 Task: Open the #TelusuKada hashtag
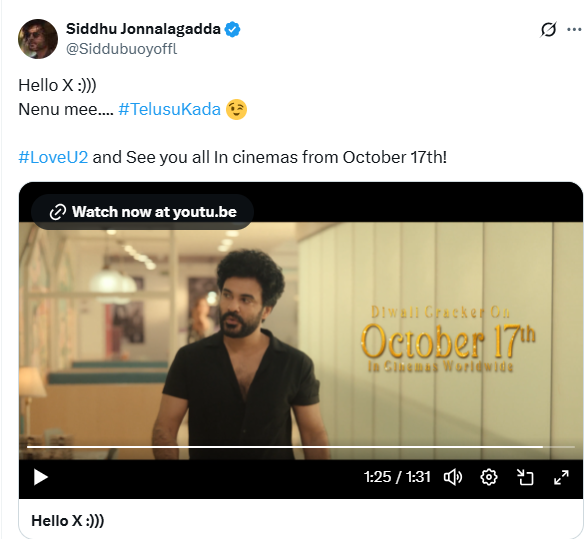(170, 109)
